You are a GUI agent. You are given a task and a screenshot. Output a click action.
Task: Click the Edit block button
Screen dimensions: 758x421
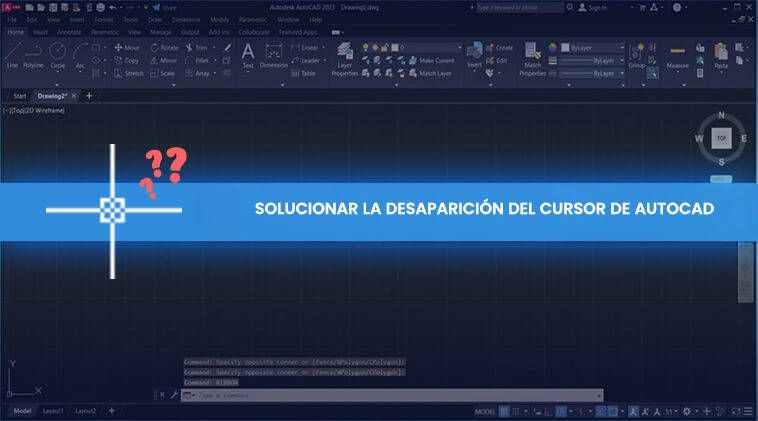[x=497, y=60]
